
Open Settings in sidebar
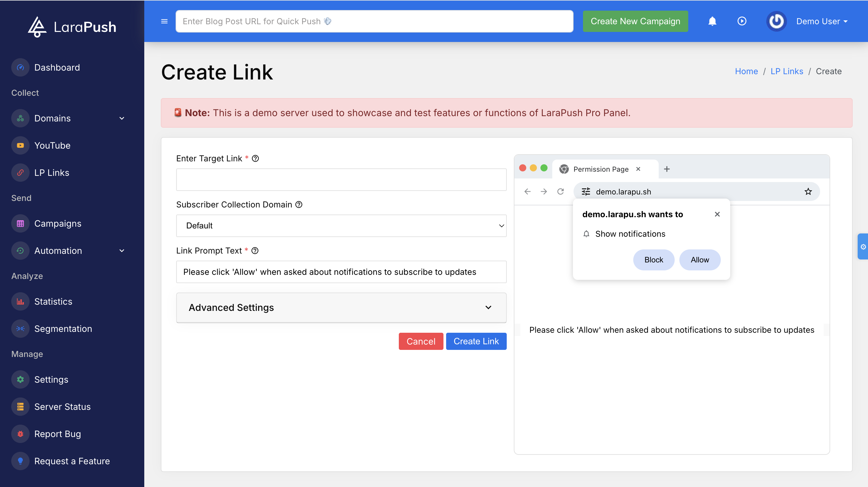[51, 379]
